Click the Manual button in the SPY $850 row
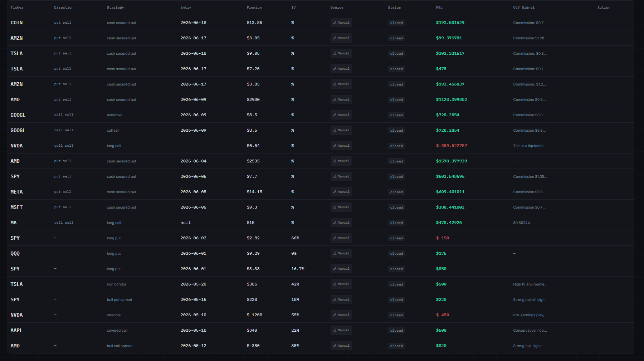 341,269
